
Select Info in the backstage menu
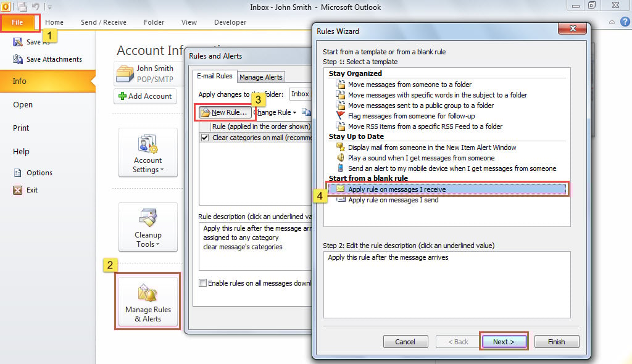48,81
